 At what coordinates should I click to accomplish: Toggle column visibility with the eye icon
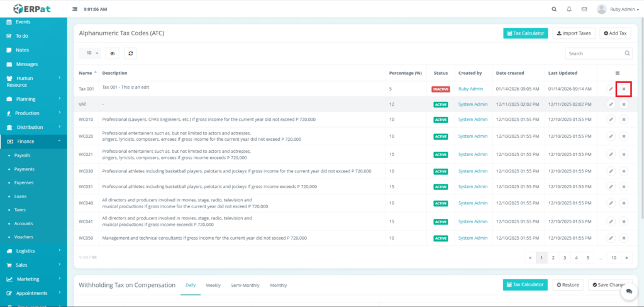point(112,53)
